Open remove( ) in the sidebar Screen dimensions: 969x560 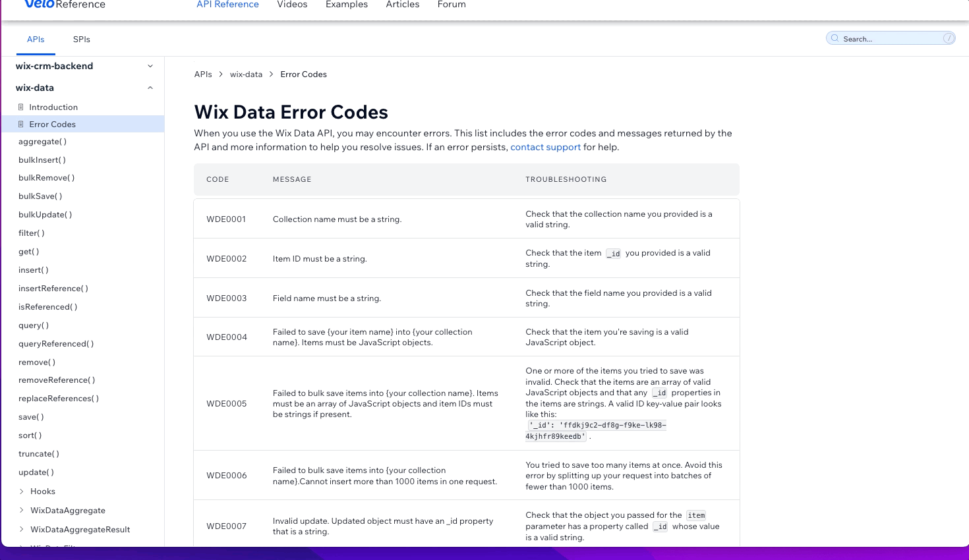coord(37,362)
